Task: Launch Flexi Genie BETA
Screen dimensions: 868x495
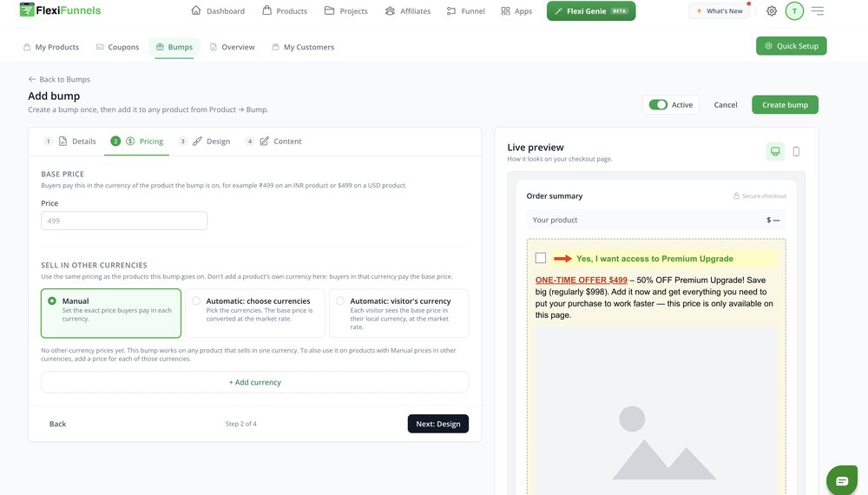Action: point(591,11)
